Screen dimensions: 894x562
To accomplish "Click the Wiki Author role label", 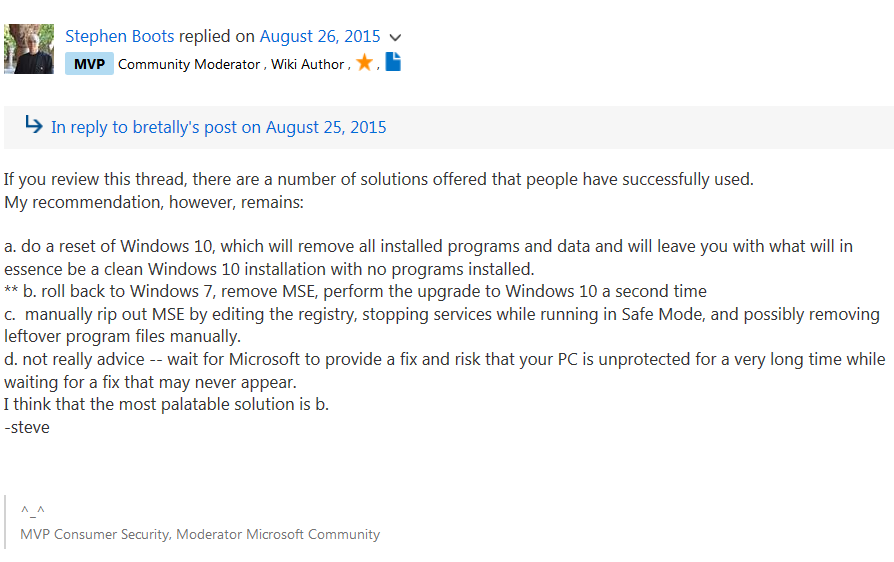I will 308,64.
